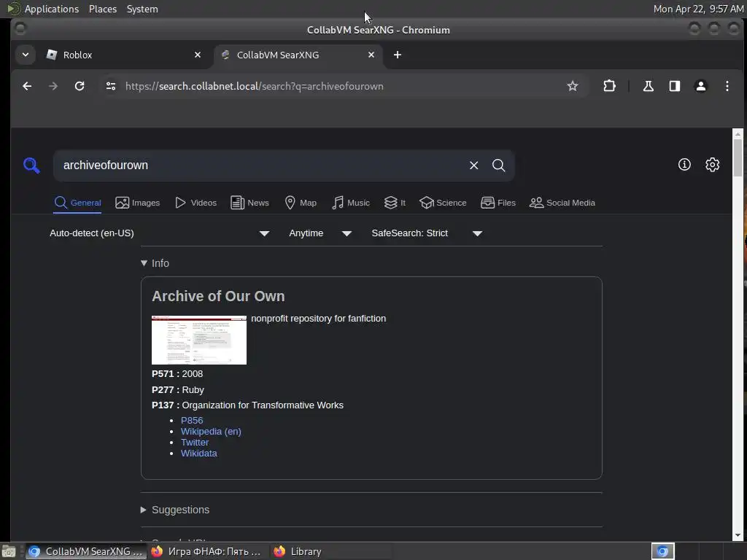Screen dimensions: 747x560
Task: Switch to the Science category
Action: 443,203
